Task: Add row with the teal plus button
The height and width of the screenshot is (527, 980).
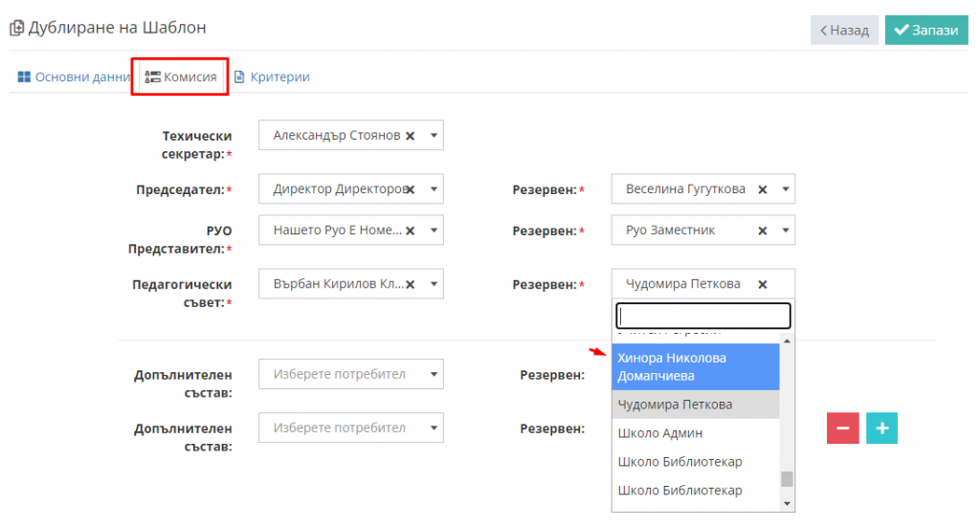Action: click(881, 428)
